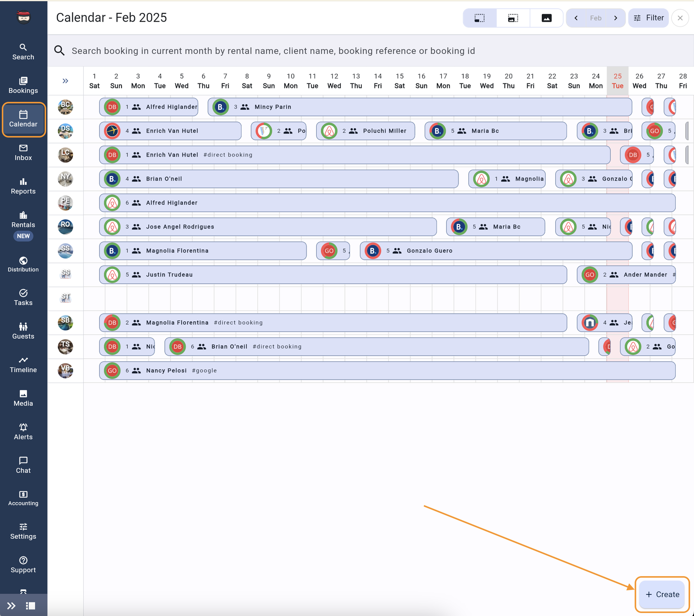Open the Reports panel
Image resolution: width=694 pixels, height=616 pixels.
click(23, 186)
